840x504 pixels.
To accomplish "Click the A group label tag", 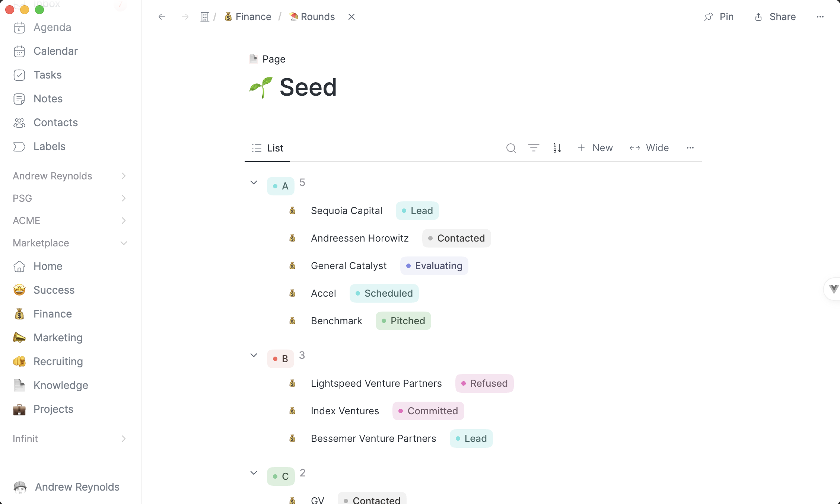I will point(281,186).
